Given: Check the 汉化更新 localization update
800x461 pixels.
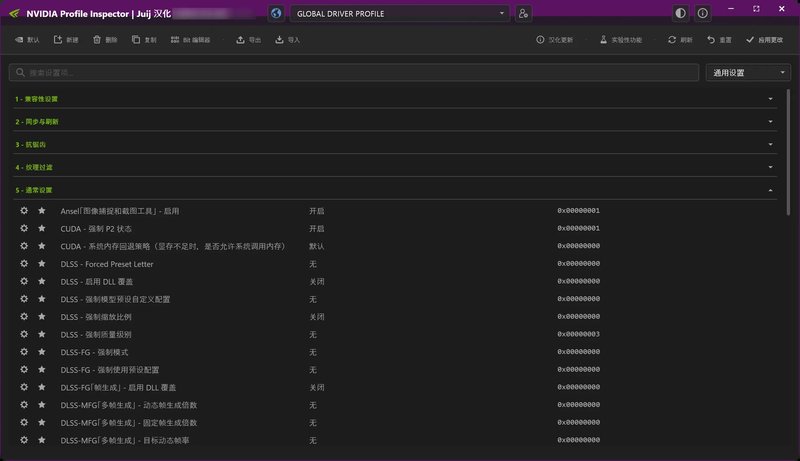Looking at the screenshot, I should [555, 40].
